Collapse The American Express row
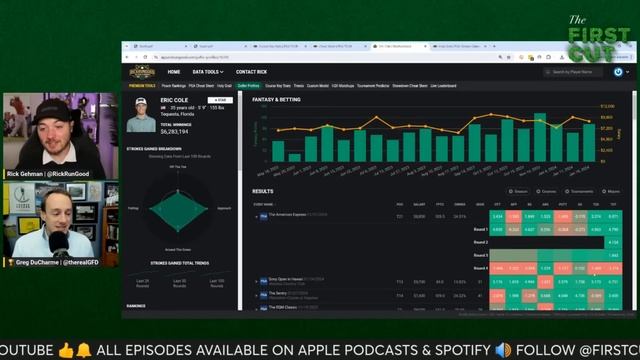Image resolution: width=640 pixels, height=360 pixels. 256,217
